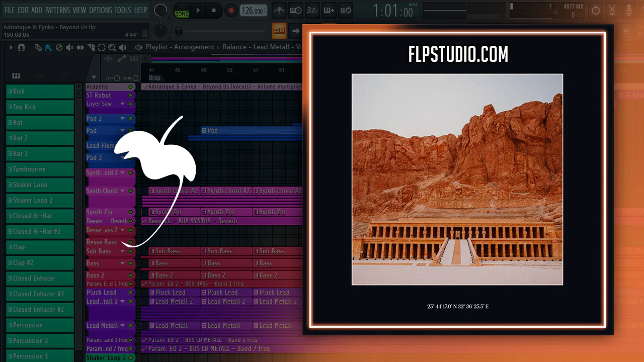
Task: Select the Kick pattern in the picker
Action: [40, 92]
